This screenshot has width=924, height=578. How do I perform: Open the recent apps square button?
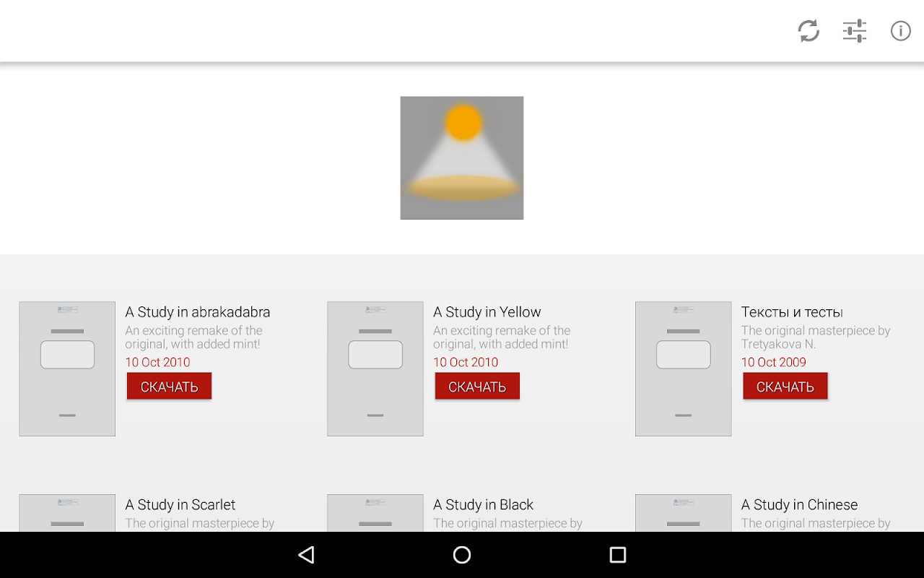pyautogui.click(x=617, y=555)
